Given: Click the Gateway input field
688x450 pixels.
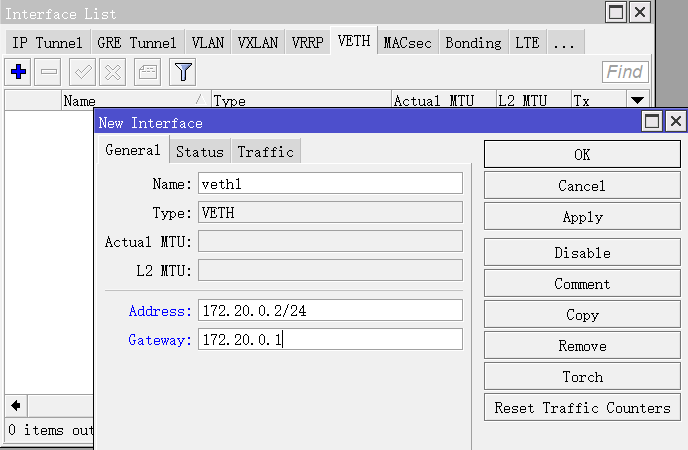Looking at the screenshot, I should 330,340.
